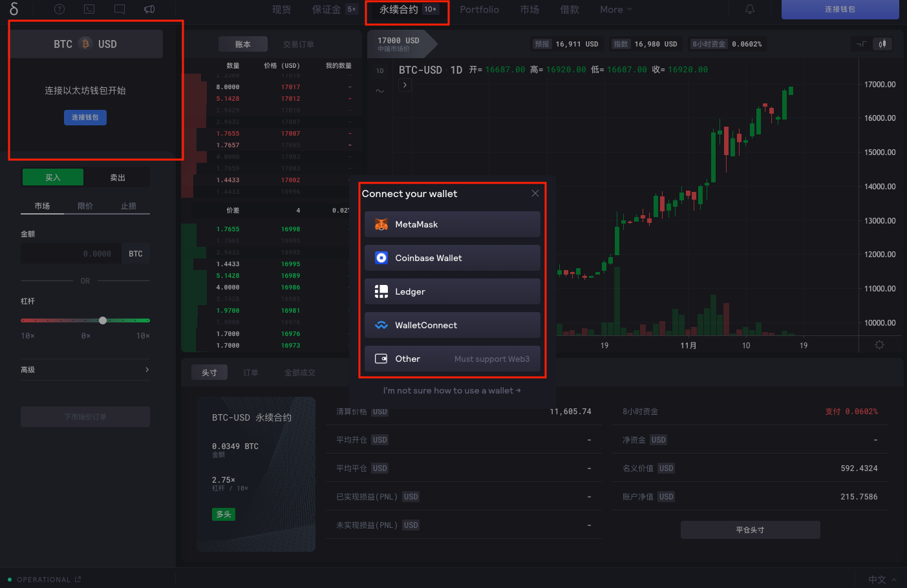The image size is (907, 588).
Task: Click order book bid price 16998
Action: 291,229
